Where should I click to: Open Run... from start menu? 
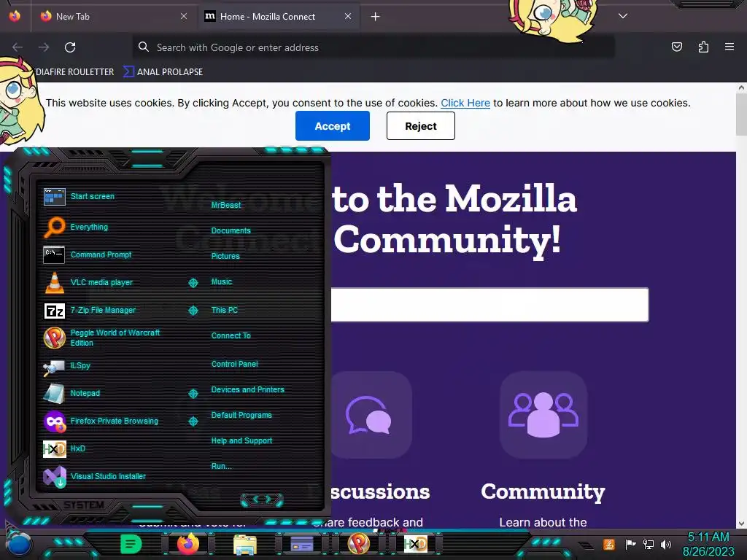pyautogui.click(x=222, y=466)
